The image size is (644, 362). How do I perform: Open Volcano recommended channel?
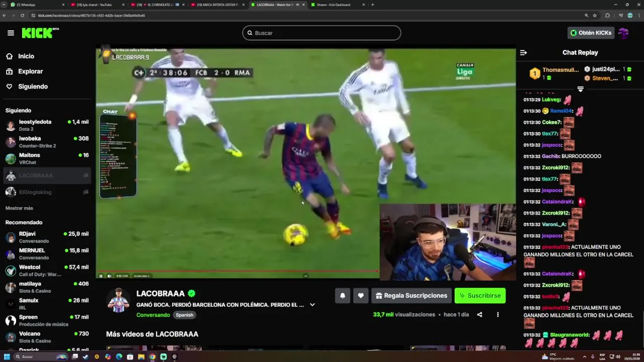click(46, 337)
